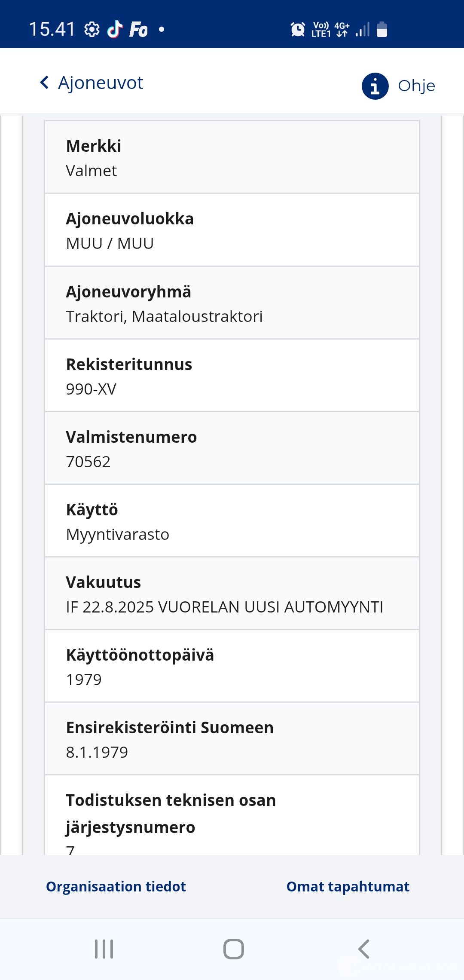Image resolution: width=464 pixels, height=980 pixels.
Task: Tap the back chevron beside Ajoneuvot
Action: [x=44, y=83]
